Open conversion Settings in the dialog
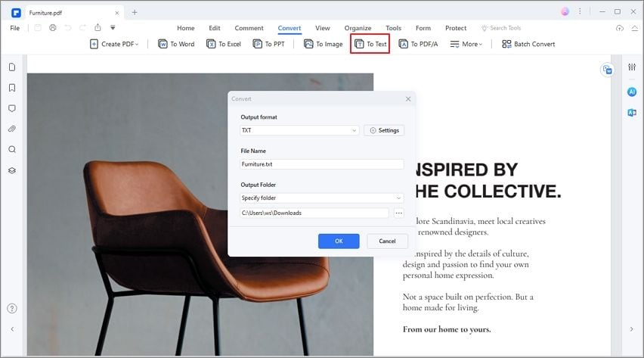This screenshot has width=644, height=358. [x=384, y=130]
